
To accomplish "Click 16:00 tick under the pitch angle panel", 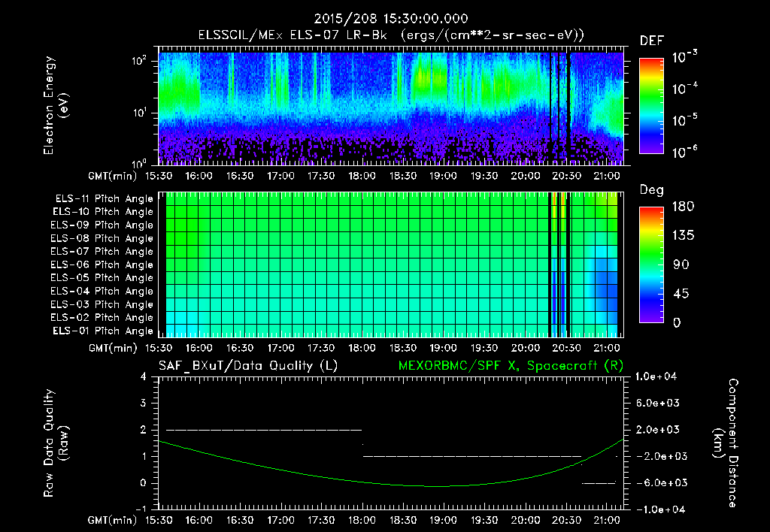I will (199, 349).
